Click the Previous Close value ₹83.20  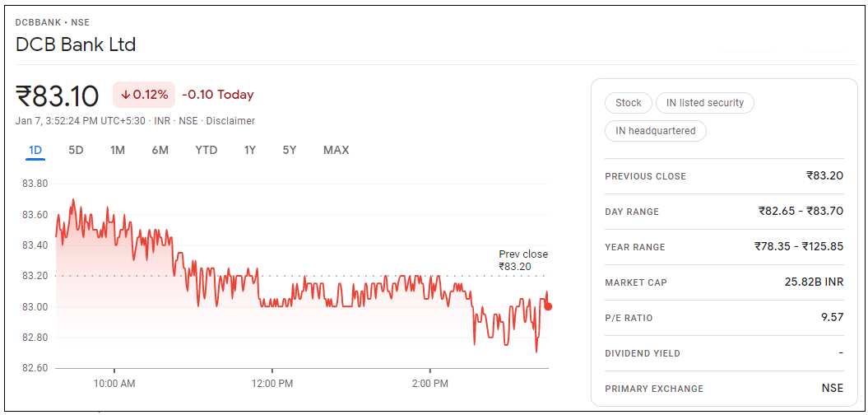click(825, 176)
